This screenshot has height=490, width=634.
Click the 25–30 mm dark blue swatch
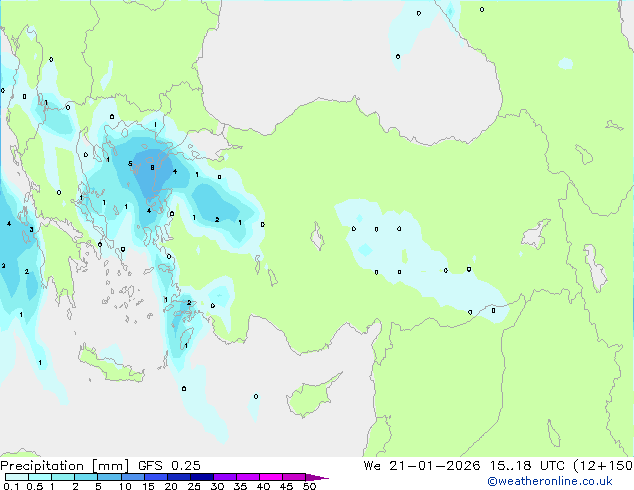[x=202, y=477]
